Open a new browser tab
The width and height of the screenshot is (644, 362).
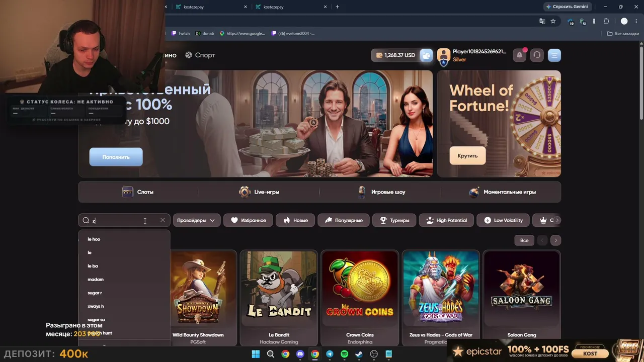(x=337, y=7)
